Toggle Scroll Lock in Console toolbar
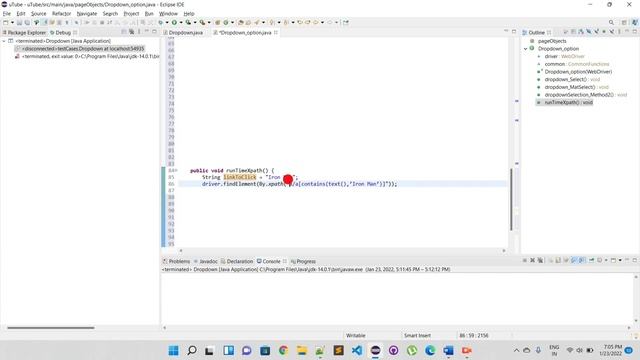The width and height of the screenshot is (640, 360). coord(558,260)
